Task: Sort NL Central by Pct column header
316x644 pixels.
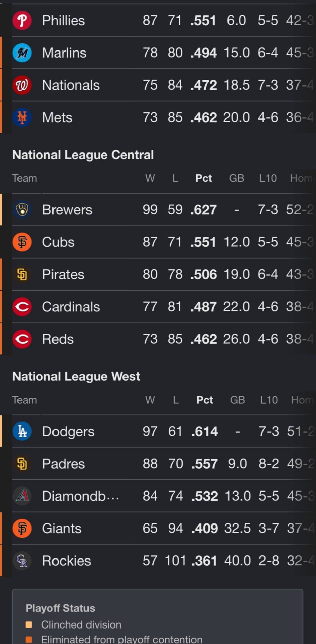Action: [x=204, y=178]
